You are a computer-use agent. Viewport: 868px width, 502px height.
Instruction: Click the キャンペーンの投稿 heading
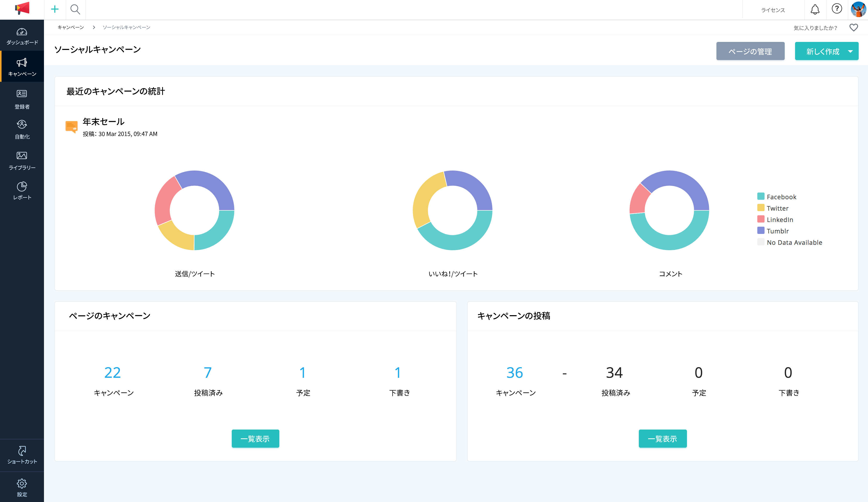pyautogui.click(x=514, y=316)
